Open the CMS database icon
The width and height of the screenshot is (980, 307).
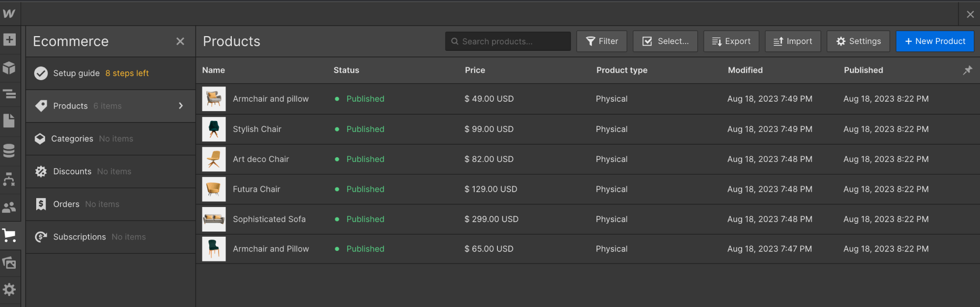tap(9, 151)
